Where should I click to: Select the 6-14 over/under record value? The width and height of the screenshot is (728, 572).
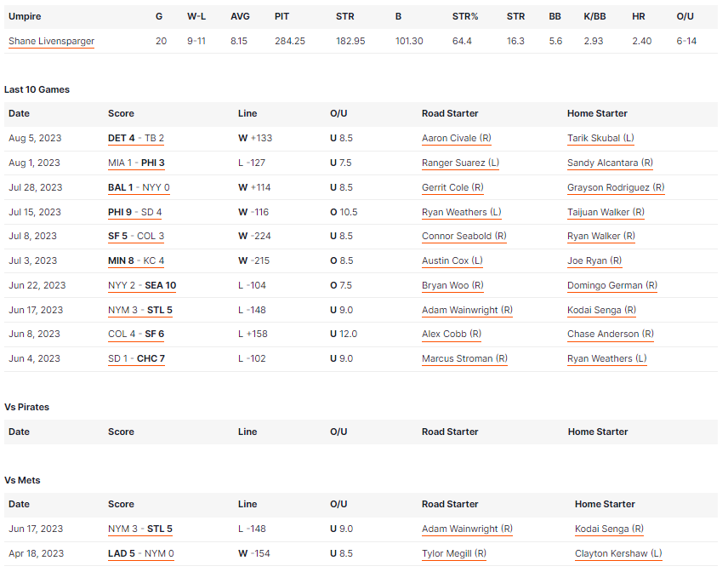click(x=686, y=41)
